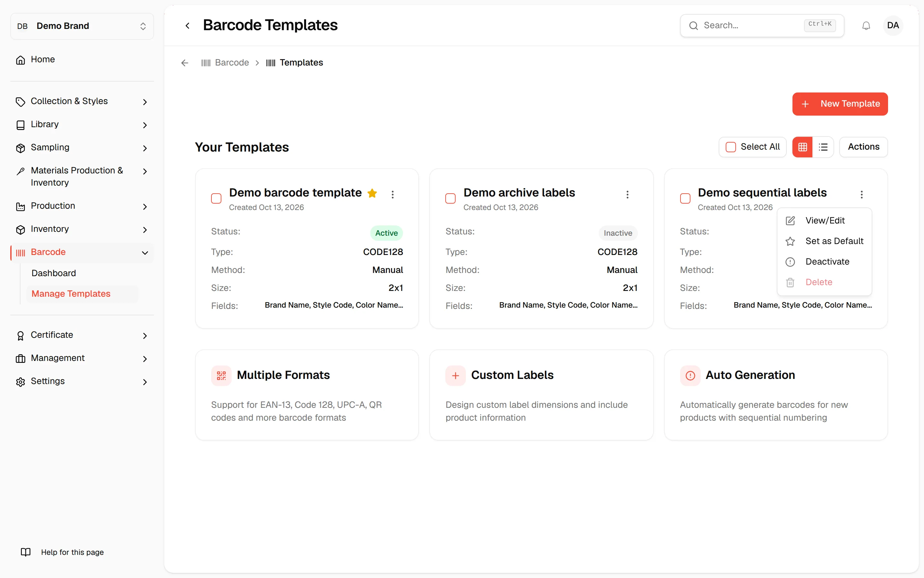Screen dimensions: 924x578
Task: Click three-dot menu on Demo sequential labels
Action: click(x=861, y=194)
